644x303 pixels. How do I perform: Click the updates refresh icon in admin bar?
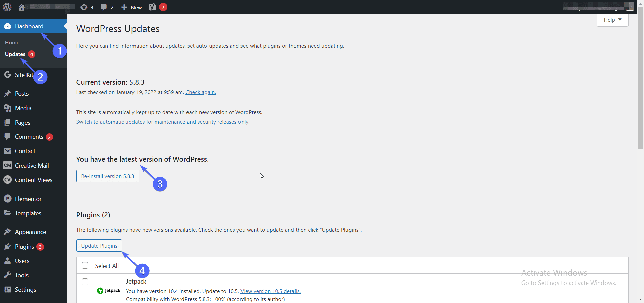pyautogui.click(x=84, y=7)
